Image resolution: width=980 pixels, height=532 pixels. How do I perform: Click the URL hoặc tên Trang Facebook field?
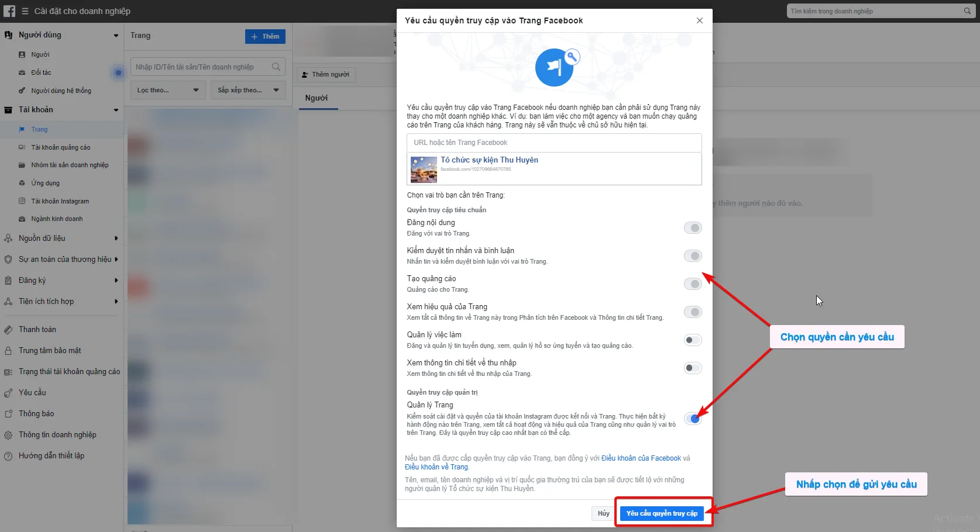pos(554,143)
